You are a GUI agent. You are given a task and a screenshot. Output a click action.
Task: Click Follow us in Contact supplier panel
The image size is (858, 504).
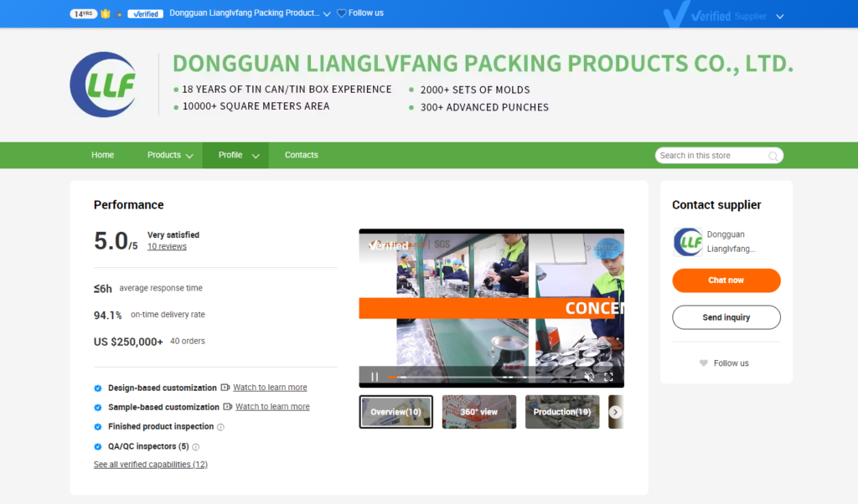click(x=731, y=363)
